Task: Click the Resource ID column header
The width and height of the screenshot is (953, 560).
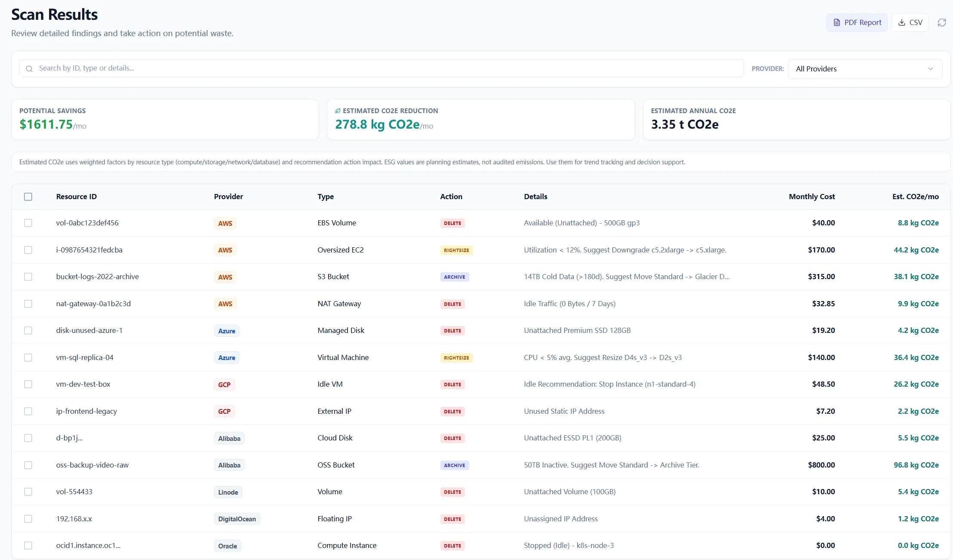Action: (76, 197)
